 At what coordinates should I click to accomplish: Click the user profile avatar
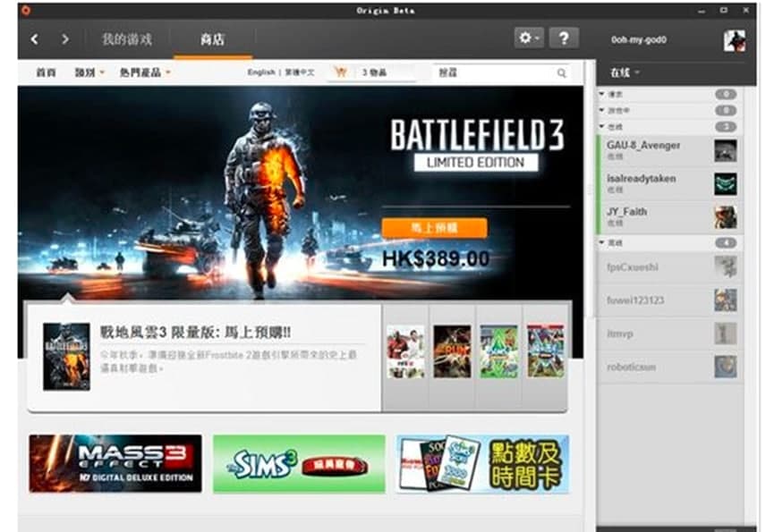pos(735,40)
